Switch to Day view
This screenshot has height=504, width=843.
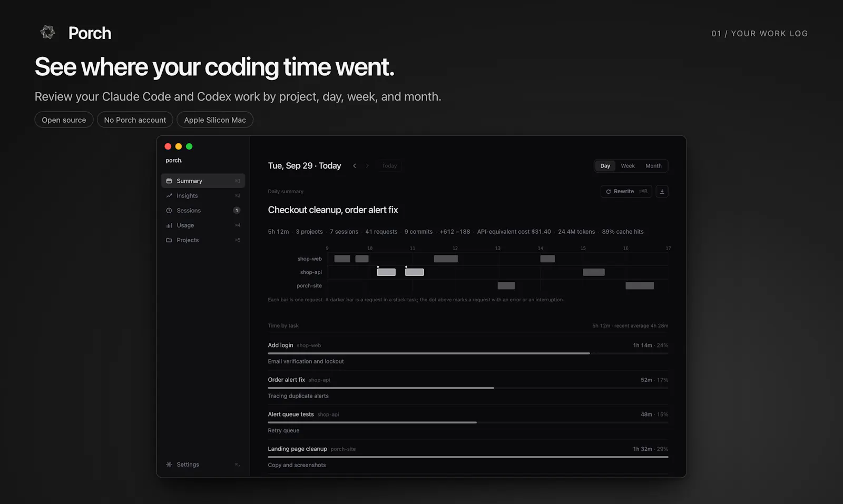[x=605, y=166]
